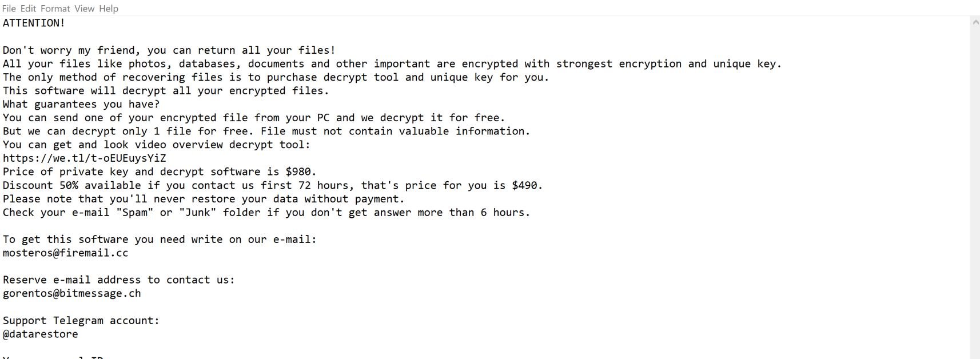Open the Edit menu
980x359 pixels.
(28, 9)
